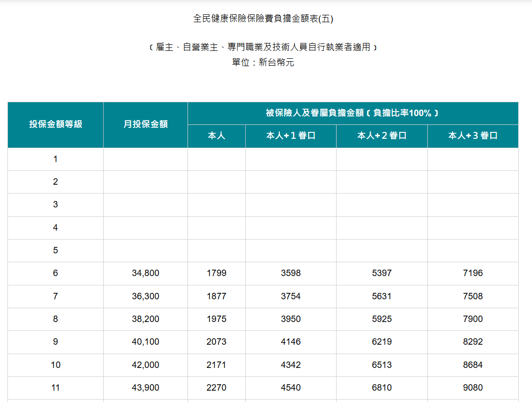Image resolution: width=532 pixels, height=402 pixels.
Task: Select the monthly insured amount 34,800 cell
Action: tap(146, 273)
